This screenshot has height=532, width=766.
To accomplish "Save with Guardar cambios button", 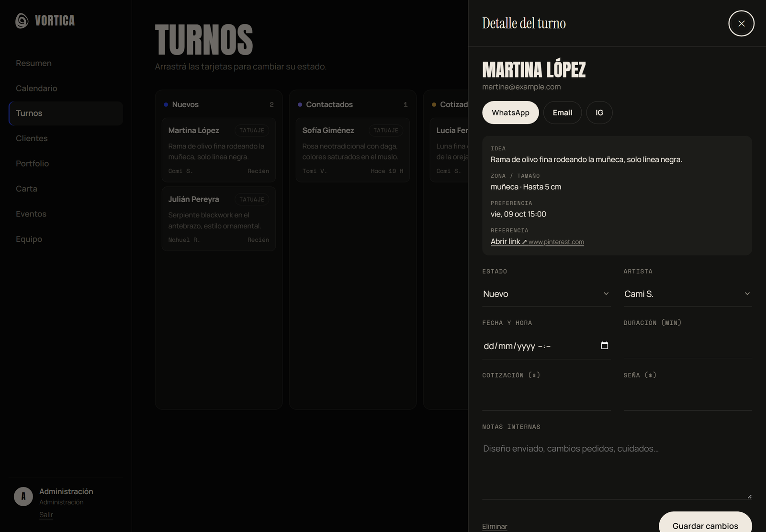I will click(x=705, y=523).
